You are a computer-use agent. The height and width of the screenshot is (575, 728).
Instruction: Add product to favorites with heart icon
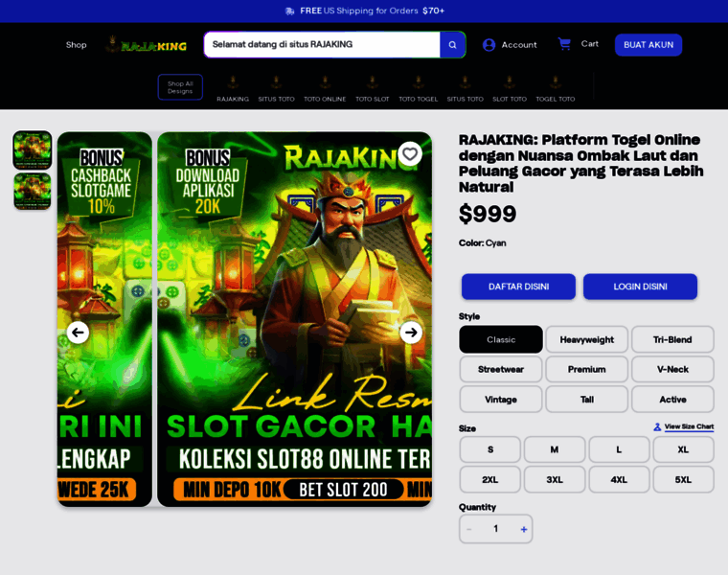click(x=410, y=153)
